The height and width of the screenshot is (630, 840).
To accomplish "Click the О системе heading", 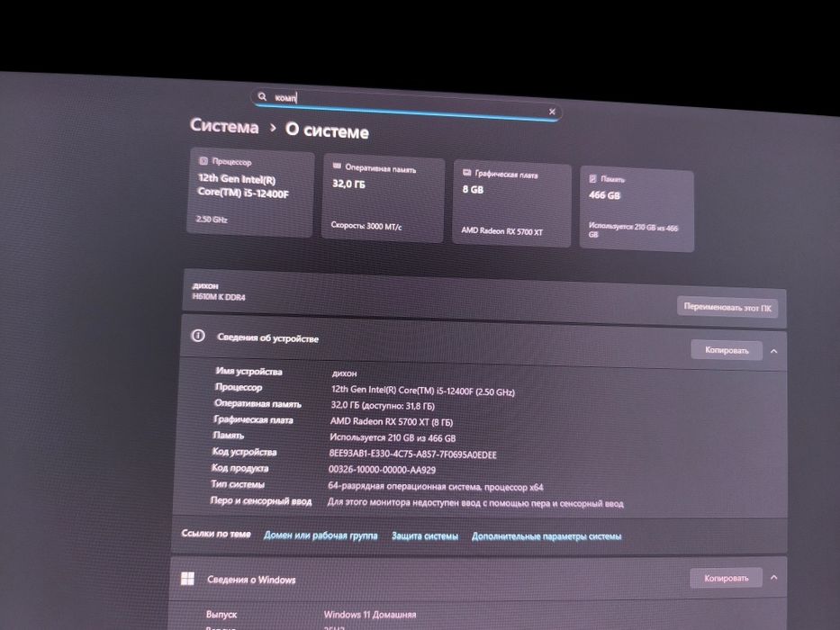I will [327, 130].
